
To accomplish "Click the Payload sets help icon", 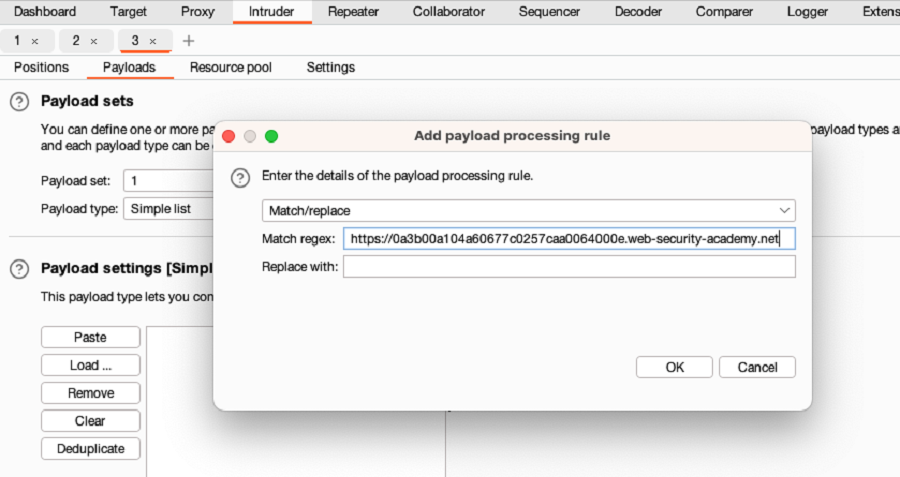I will (19, 102).
